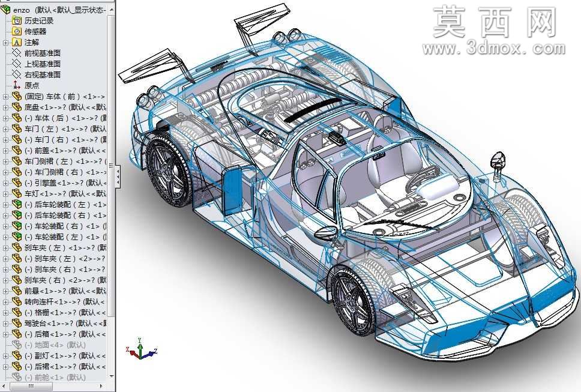Click the 注解 annotations icon
Image resolution: width=581 pixels, height=392 pixels.
tap(17, 42)
